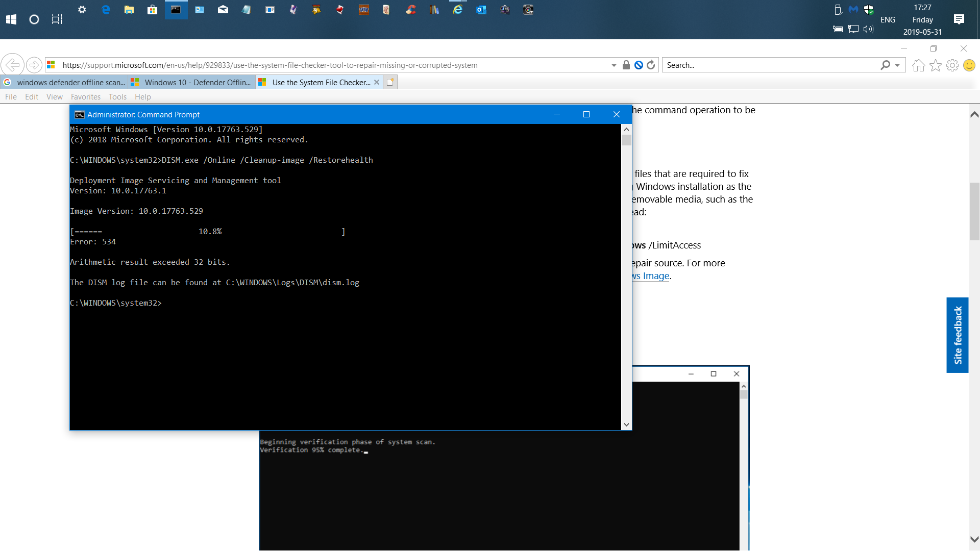Image resolution: width=980 pixels, height=551 pixels.
Task: Open the volume speaker tray icon
Action: click(x=868, y=29)
